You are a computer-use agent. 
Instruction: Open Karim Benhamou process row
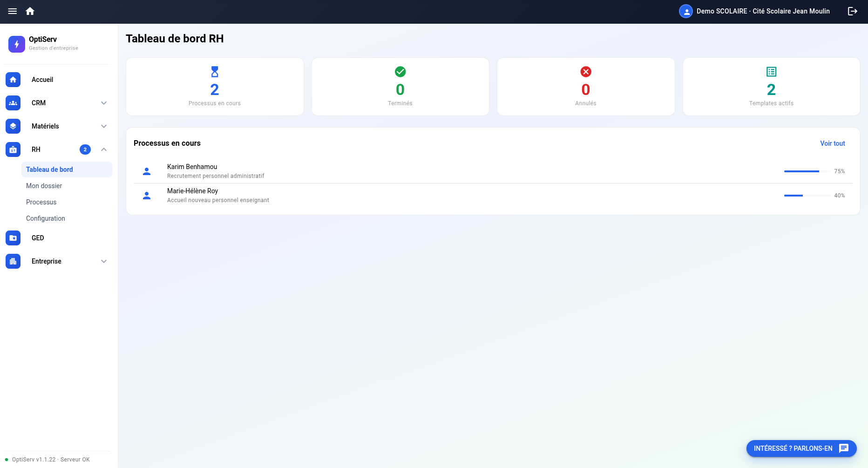pyautogui.click(x=493, y=171)
